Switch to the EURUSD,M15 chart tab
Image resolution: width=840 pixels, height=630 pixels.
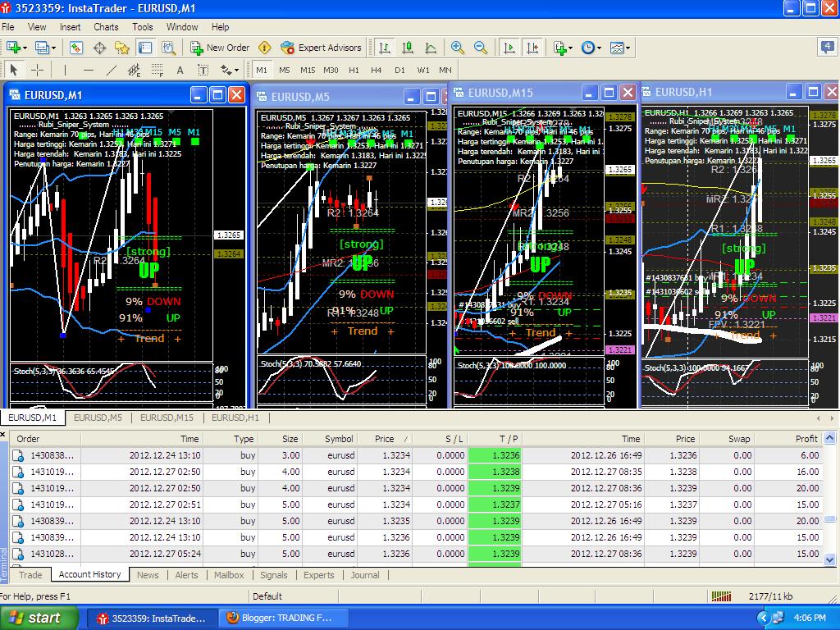(x=167, y=418)
